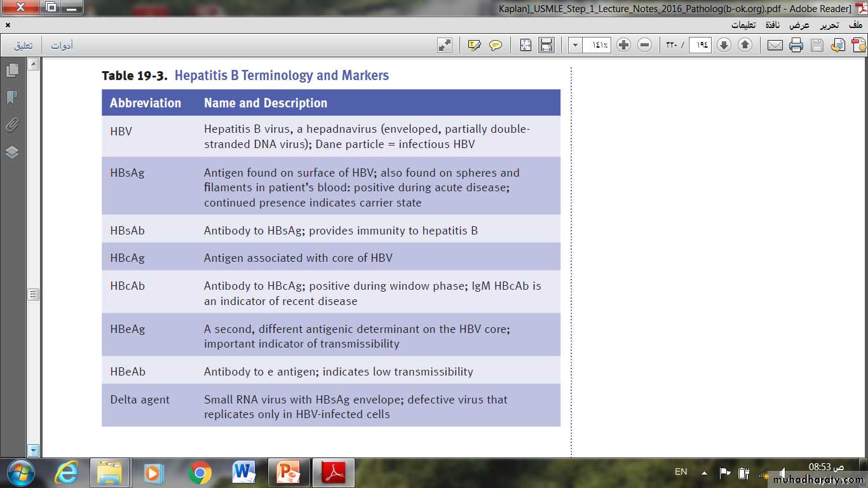
Task: Open the عرض (View) menu
Action: [799, 25]
